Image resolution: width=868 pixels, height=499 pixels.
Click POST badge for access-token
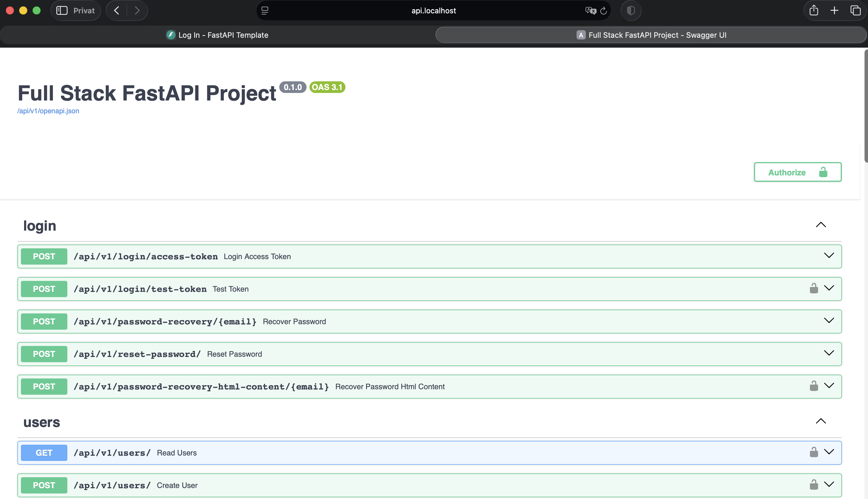click(x=44, y=256)
